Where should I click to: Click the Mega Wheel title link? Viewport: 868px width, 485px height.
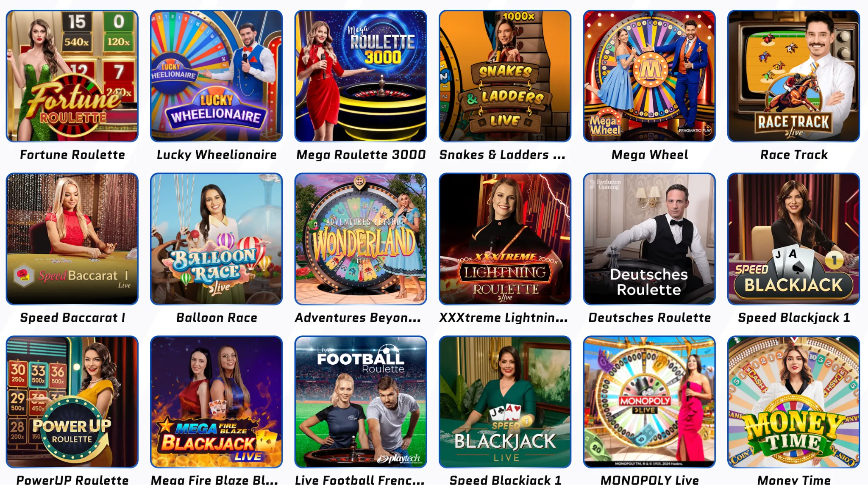pyautogui.click(x=649, y=155)
